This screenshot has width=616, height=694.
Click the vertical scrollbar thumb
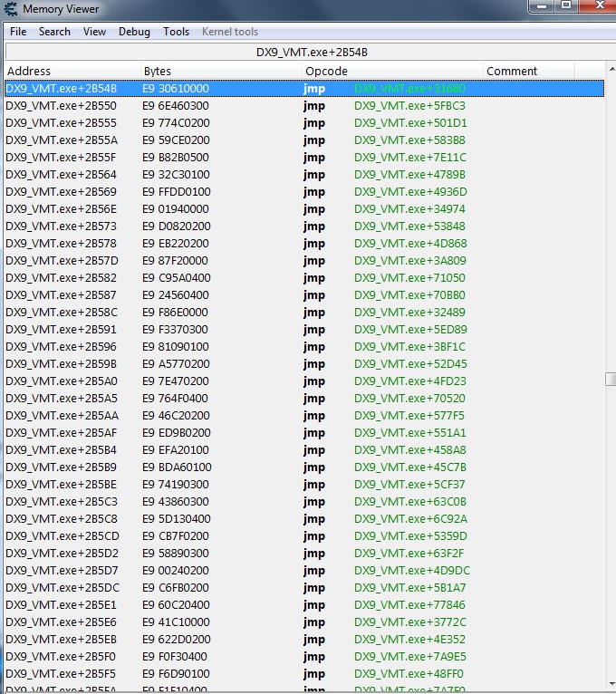point(611,380)
